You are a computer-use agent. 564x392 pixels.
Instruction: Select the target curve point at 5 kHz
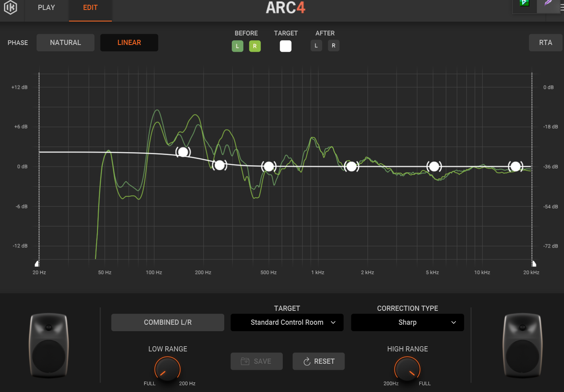pos(434,167)
